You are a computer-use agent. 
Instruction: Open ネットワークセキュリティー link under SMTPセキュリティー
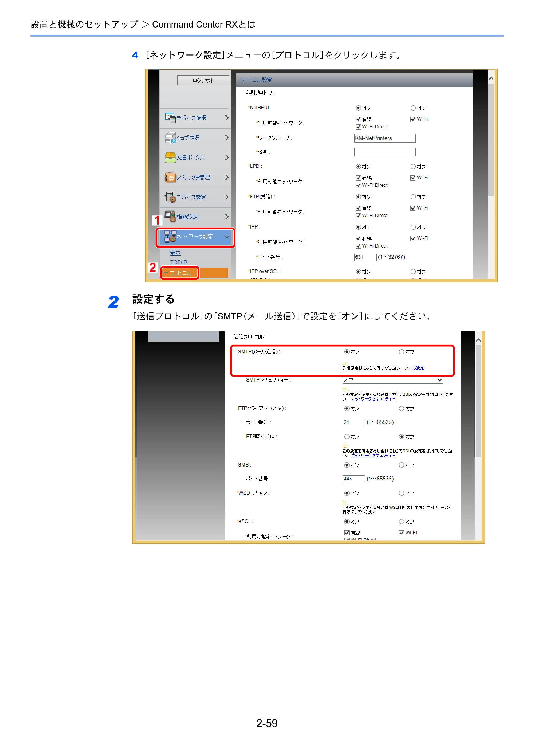pos(373,399)
